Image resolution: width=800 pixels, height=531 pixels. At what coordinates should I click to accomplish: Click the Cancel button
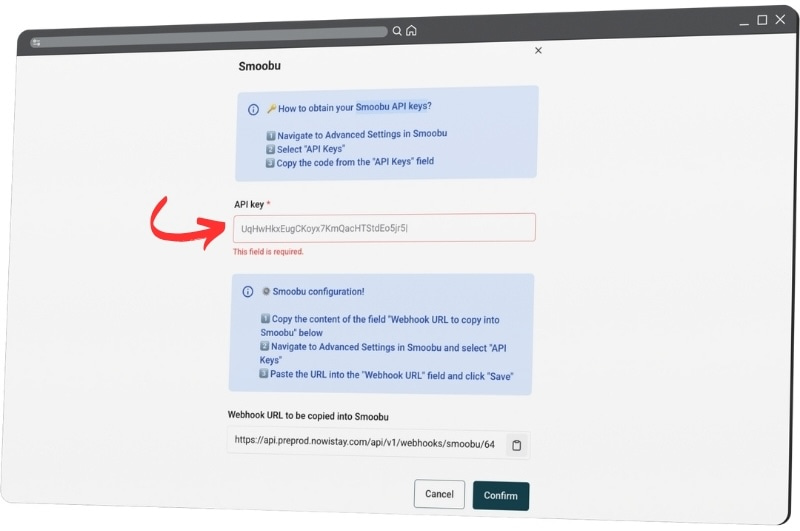[x=439, y=494]
